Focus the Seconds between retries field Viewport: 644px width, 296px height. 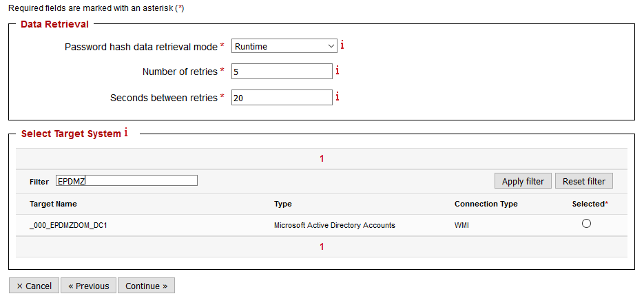point(282,98)
